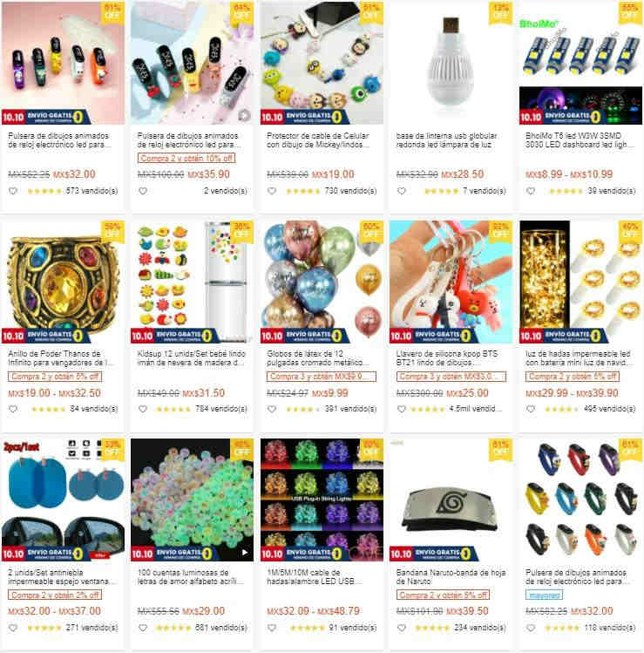Screen dimensions: 644x653
Task: Click the USB string lights color grid image
Action: 322,500
